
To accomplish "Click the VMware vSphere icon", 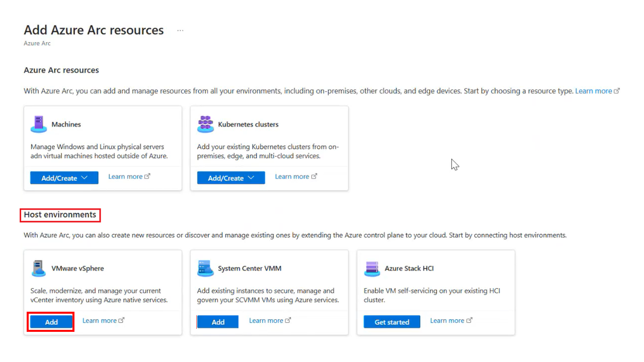I will [38, 268].
